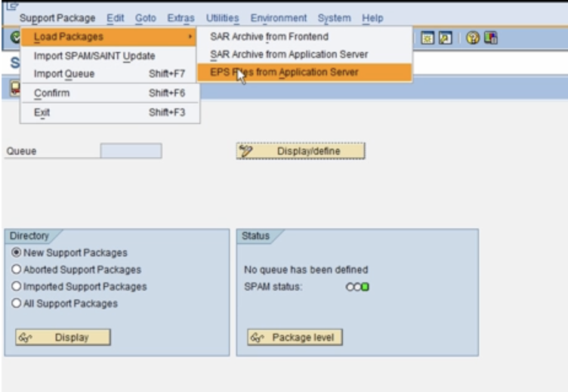This screenshot has height=392, width=568.
Task: Choose SAR Archive from Frontend
Action: [x=304, y=36]
